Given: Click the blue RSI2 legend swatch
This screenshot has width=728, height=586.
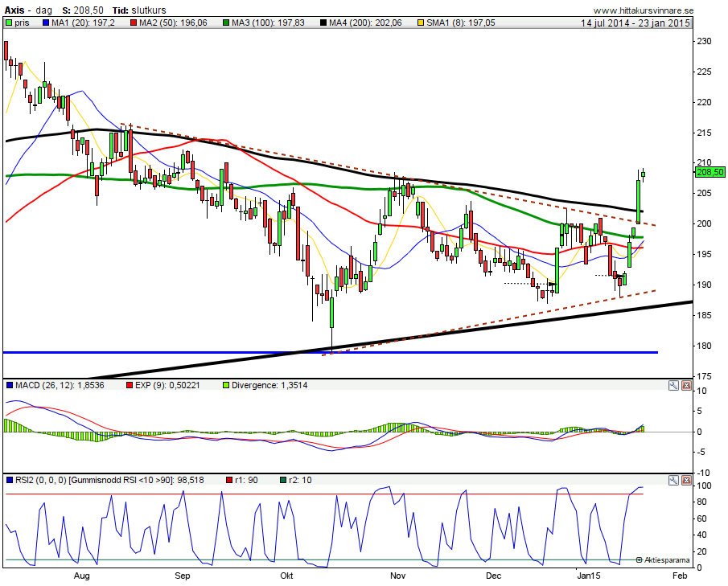Looking at the screenshot, I should pos(10,480).
